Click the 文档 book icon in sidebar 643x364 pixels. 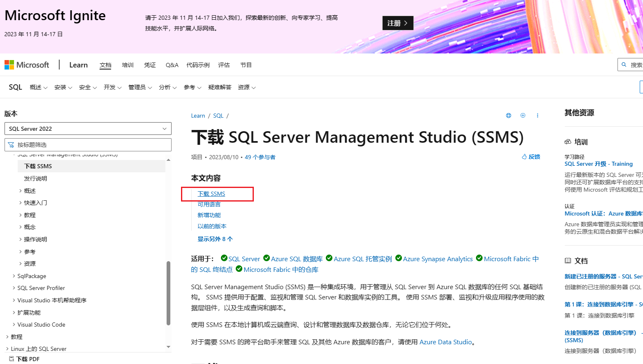pyautogui.click(x=568, y=261)
